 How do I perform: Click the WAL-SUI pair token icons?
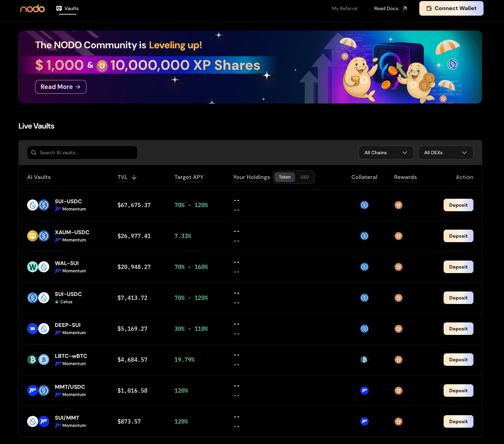(38, 267)
